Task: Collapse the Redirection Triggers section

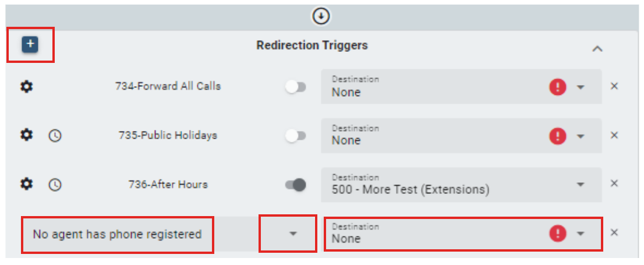Action: (x=597, y=50)
